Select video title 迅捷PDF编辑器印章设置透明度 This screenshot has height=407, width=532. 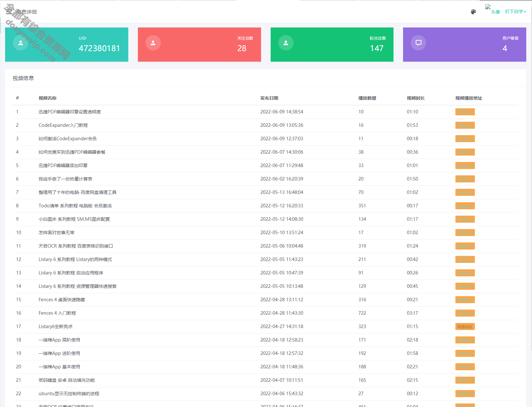click(x=70, y=112)
